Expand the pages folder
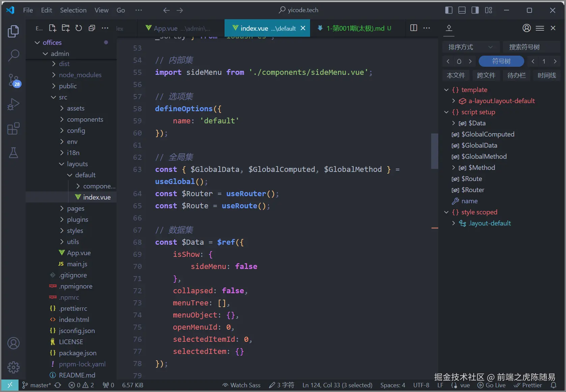 [62, 208]
